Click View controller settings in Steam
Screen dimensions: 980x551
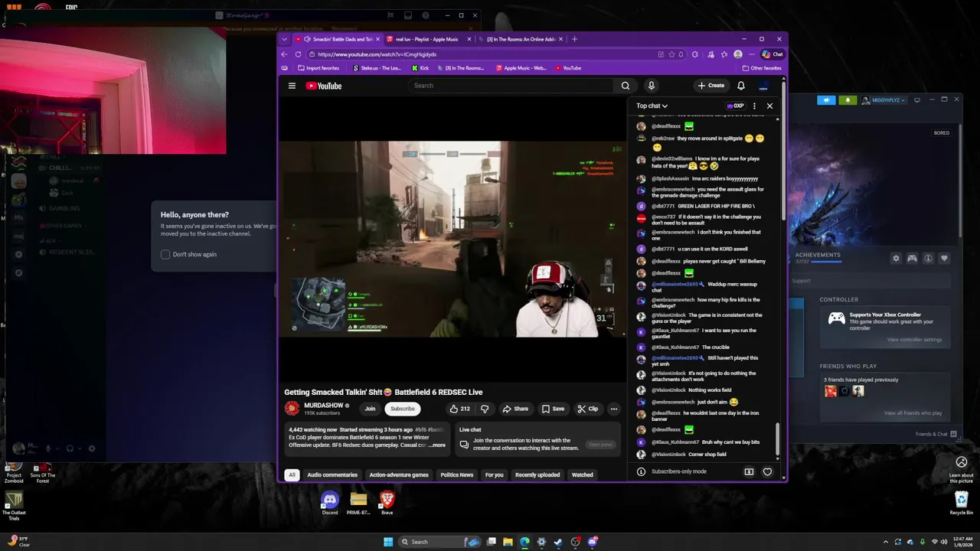(x=914, y=340)
